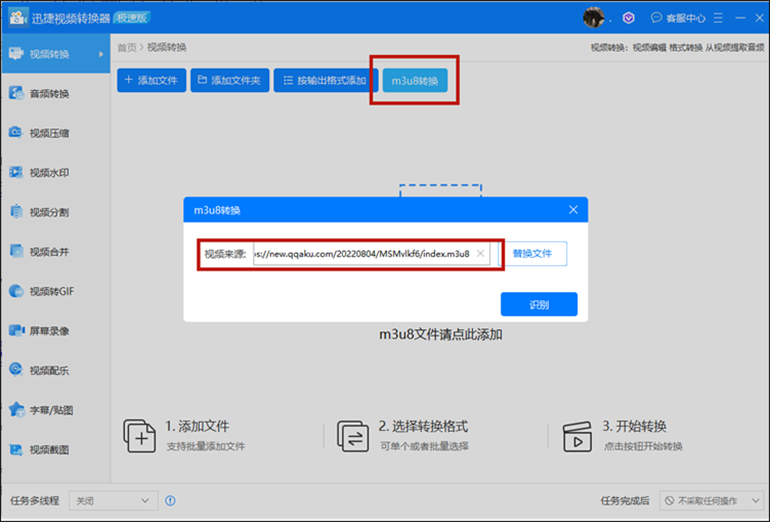This screenshot has height=522, width=770.
Task: Click the 音频转换 music icon
Action: [x=16, y=93]
